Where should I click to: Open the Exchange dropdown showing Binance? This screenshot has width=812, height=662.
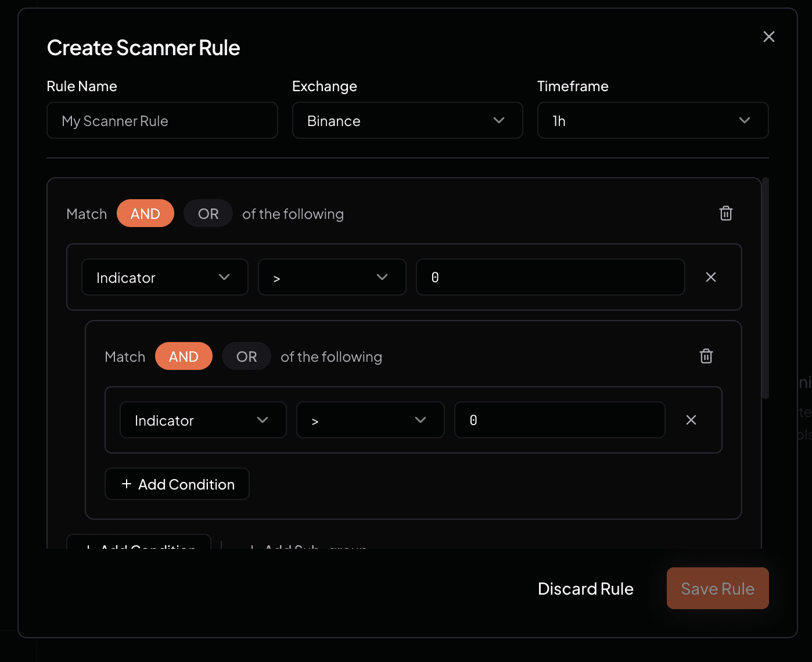pyautogui.click(x=407, y=120)
